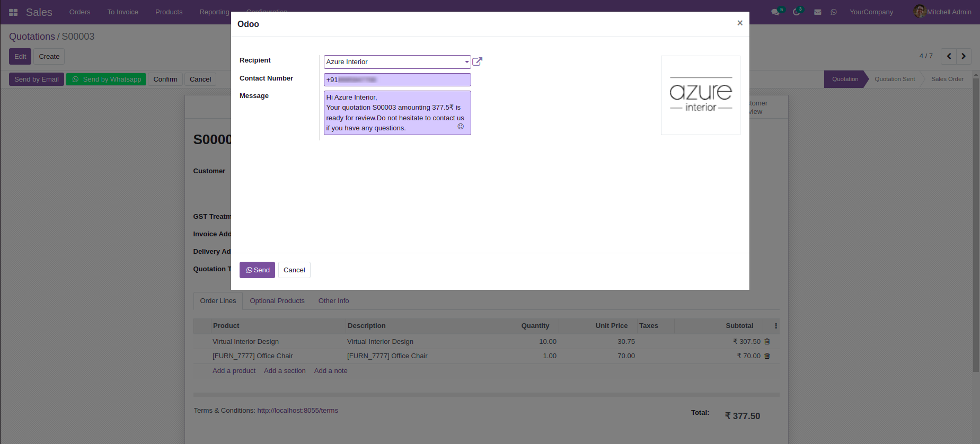Screen dimensions: 980x444
Task: Focus the Contact Number field
Action: tap(397, 79)
